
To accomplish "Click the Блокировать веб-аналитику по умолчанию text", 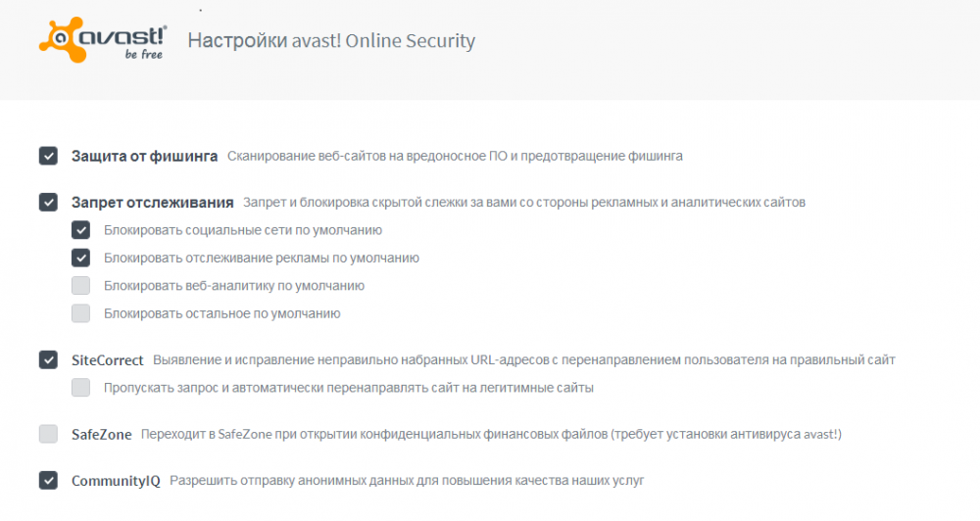I will (234, 286).
